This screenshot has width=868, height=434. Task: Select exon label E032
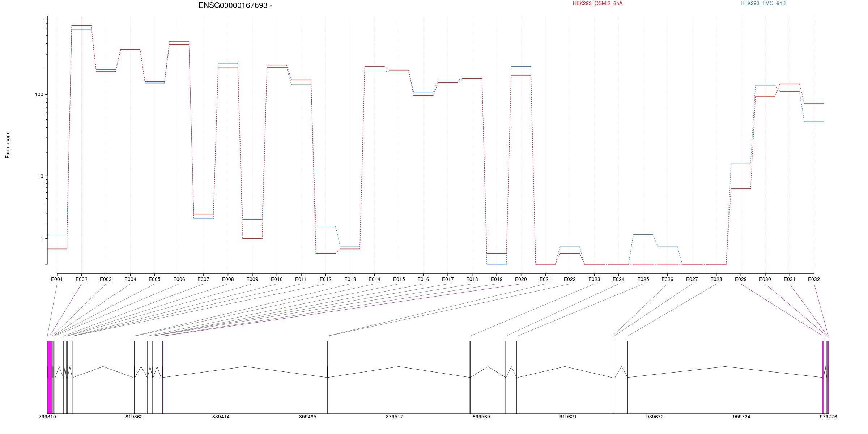pyautogui.click(x=814, y=279)
